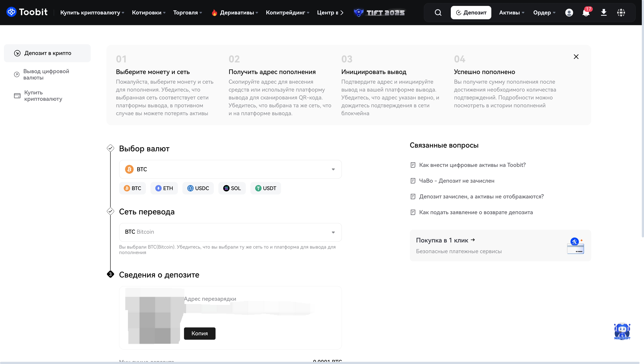Open the TIFT 2025 banner icon
This screenshot has height=364, width=644.
click(x=379, y=12)
